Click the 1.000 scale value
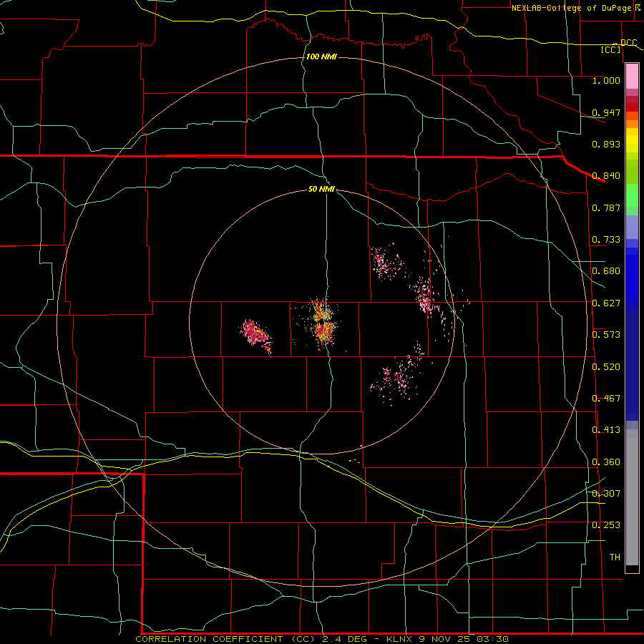The height and width of the screenshot is (644, 644). 606,80
